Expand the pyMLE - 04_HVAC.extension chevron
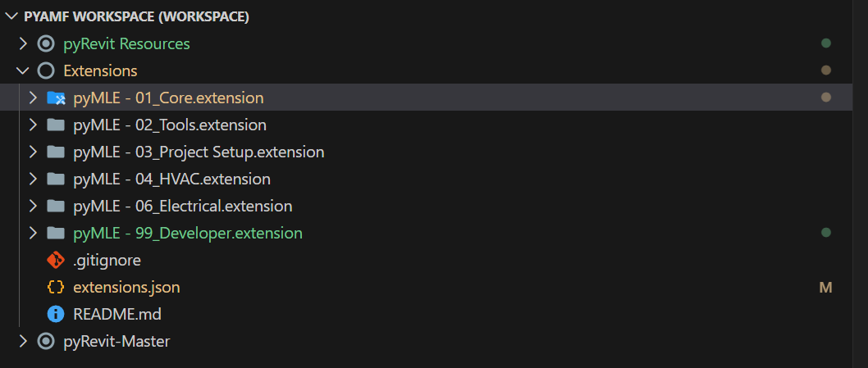 click(33, 179)
